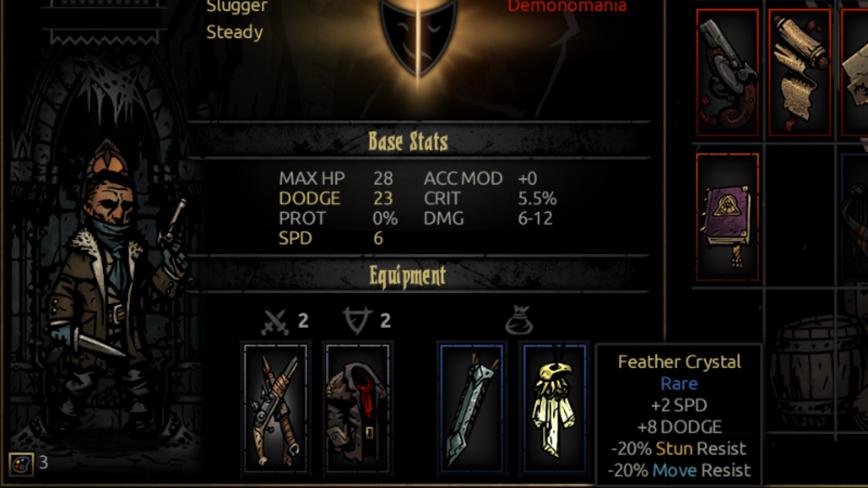Click the armor level chestplate icon
This screenshot has width=868, height=488.
(x=358, y=320)
